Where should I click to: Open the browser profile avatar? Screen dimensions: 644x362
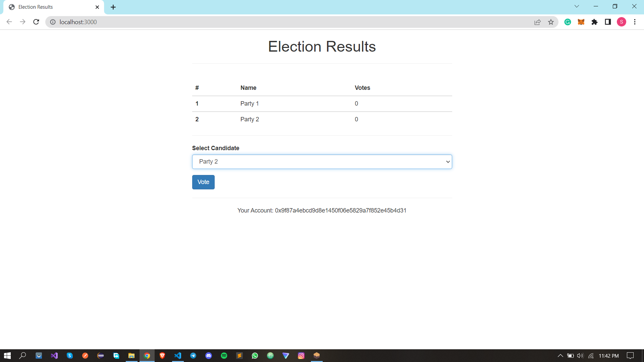pos(622,22)
